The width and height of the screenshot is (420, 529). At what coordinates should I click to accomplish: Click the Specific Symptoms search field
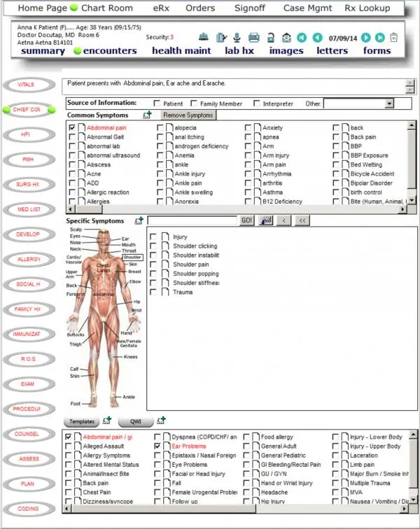pyautogui.click(x=192, y=220)
